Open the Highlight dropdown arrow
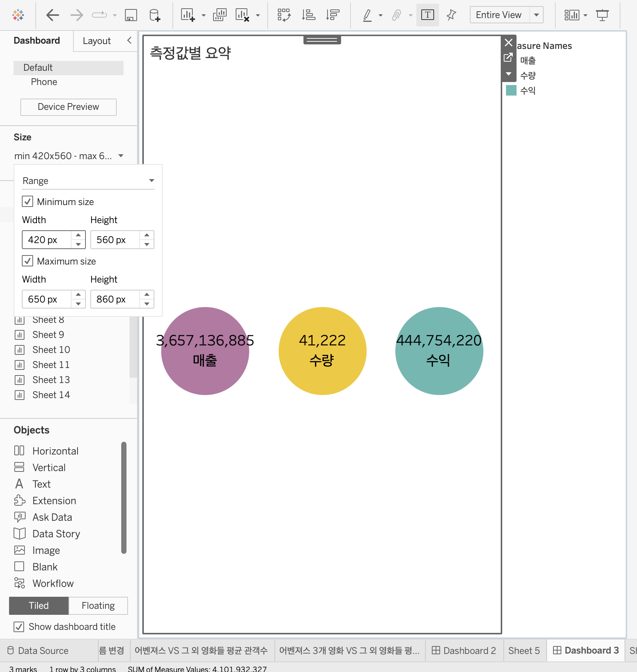637x672 pixels. [x=381, y=15]
